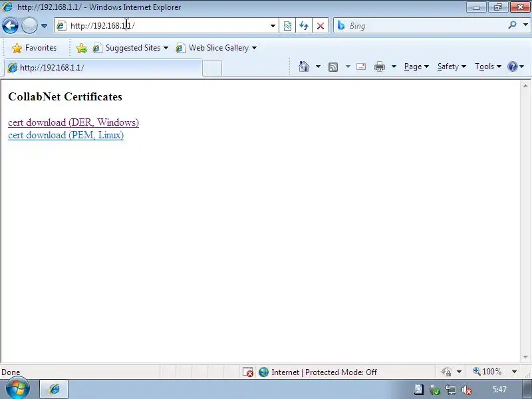Click the Show Desktop button
Viewport: 532px width, 399px height.
click(x=527, y=390)
